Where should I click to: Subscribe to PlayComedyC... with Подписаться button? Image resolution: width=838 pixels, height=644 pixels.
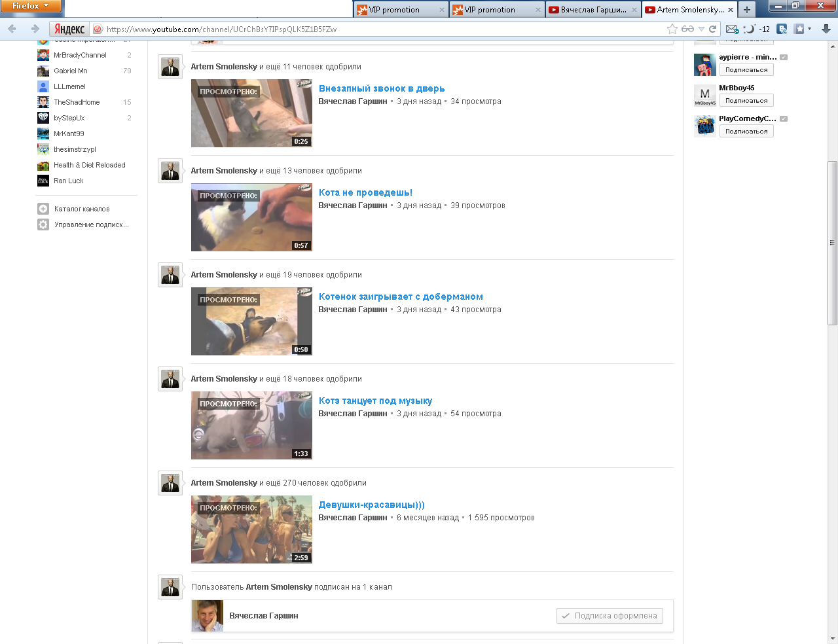[x=746, y=132]
